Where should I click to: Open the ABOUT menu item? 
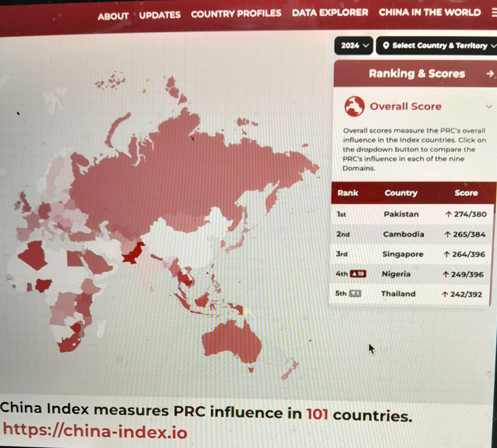point(113,16)
